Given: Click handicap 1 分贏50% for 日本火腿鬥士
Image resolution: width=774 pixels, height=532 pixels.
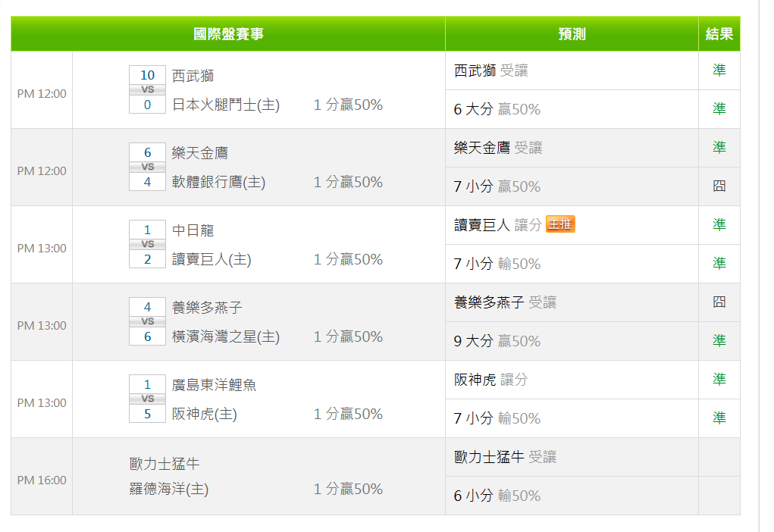Looking at the screenshot, I should (x=348, y=105).
